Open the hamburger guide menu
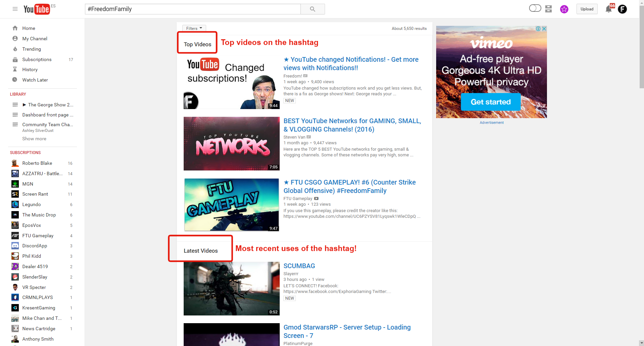Viewport: 644px width, 346px height. (x=15, y=9)
